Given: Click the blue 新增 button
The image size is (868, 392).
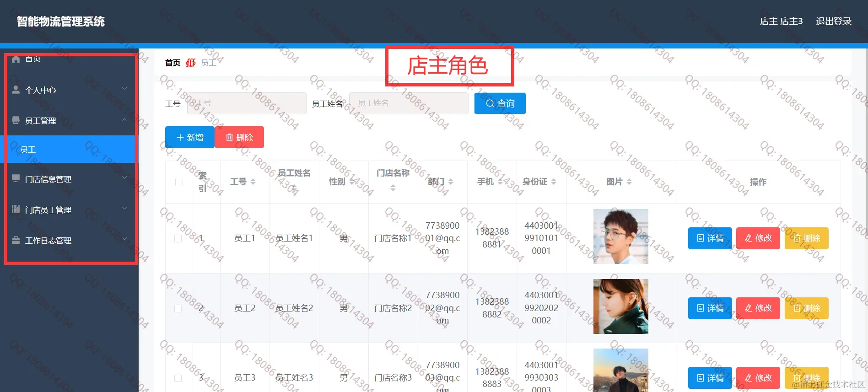Looking at the screenshot, I should tap(189, 137).
